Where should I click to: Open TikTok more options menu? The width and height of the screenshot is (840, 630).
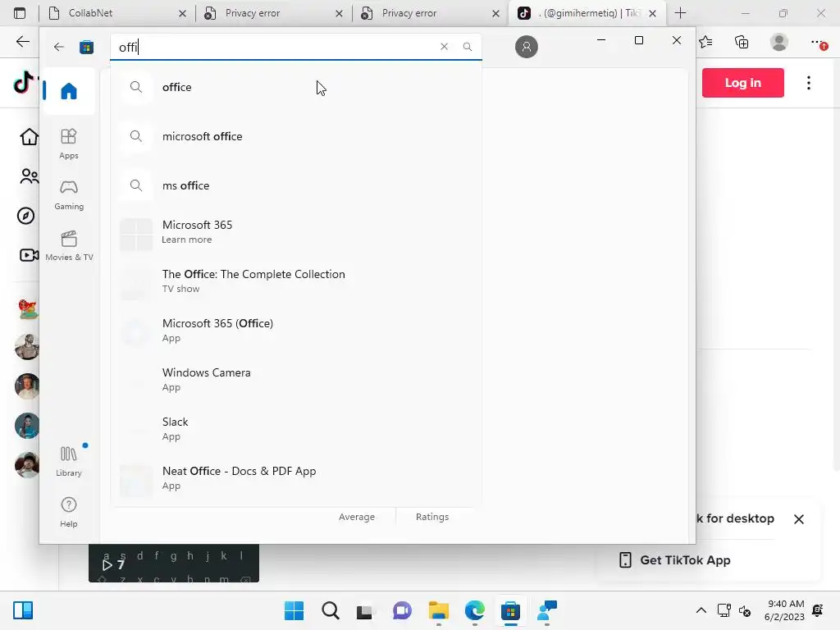tap(808, 83)
